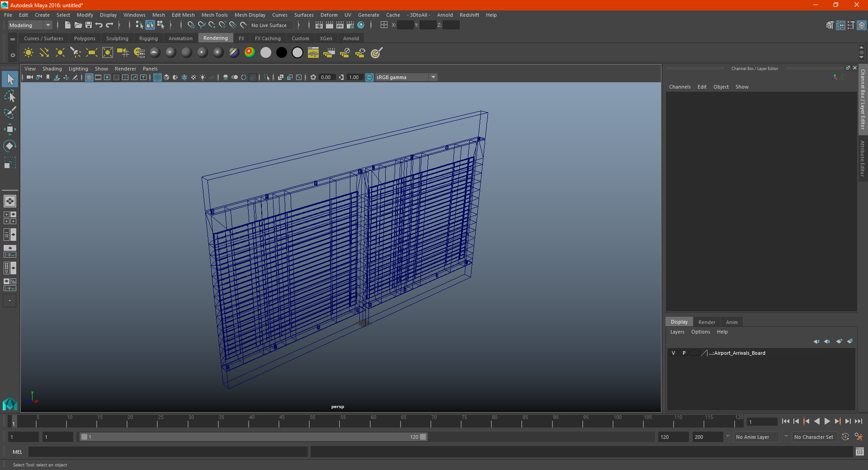Image resolution: width=868 pixels, height=470 pixels.
Task: Open the Modeling menu set dropdown
Action: point(30,25)
